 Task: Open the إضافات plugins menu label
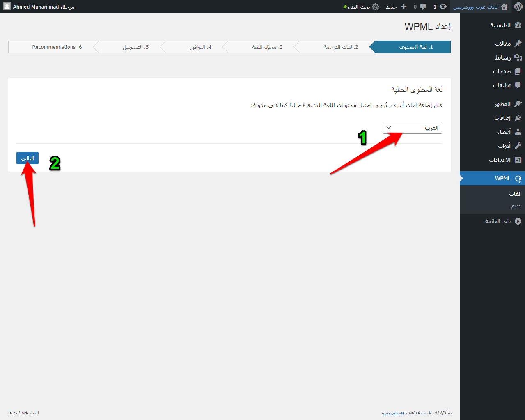coord(502,118)
